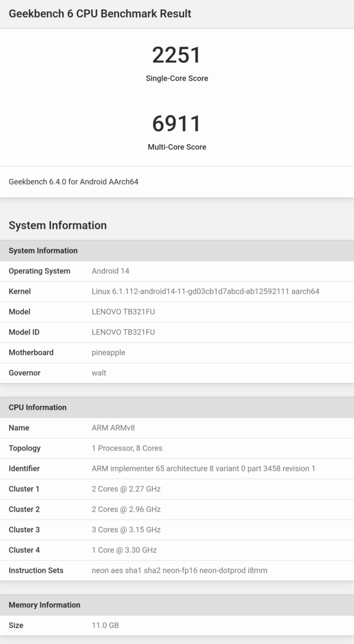
Task: Click the Geekbench 6 CPU Benchmark Result heading
Action: 100,13
